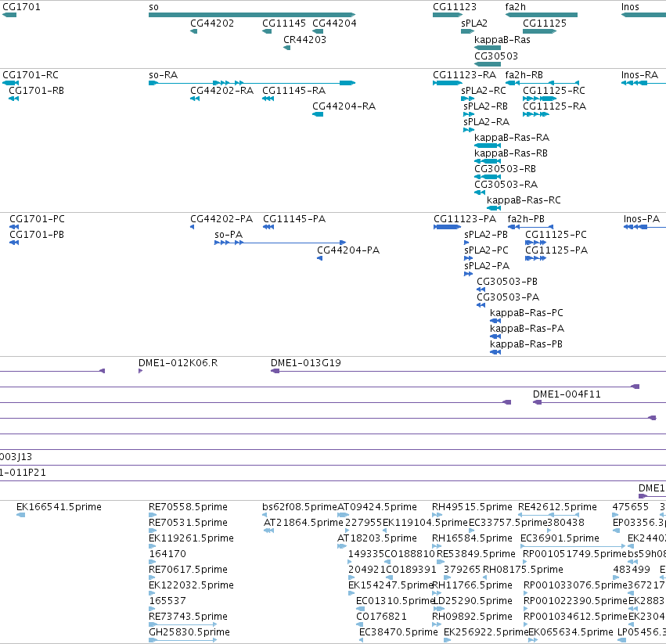Screen dimensions: 666x644
Task: Select EST RH49515.5prime
Action: pyautogui.click(x=473, y=507)
